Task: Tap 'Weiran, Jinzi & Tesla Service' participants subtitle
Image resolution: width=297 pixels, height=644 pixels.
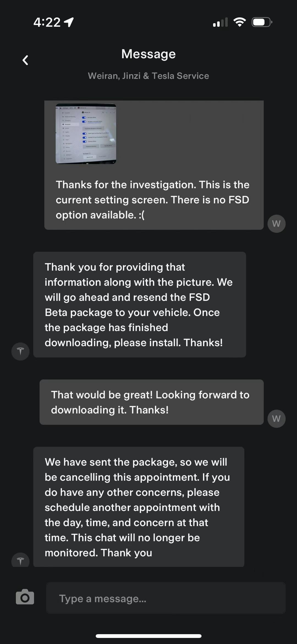Action: click(148, 76)
